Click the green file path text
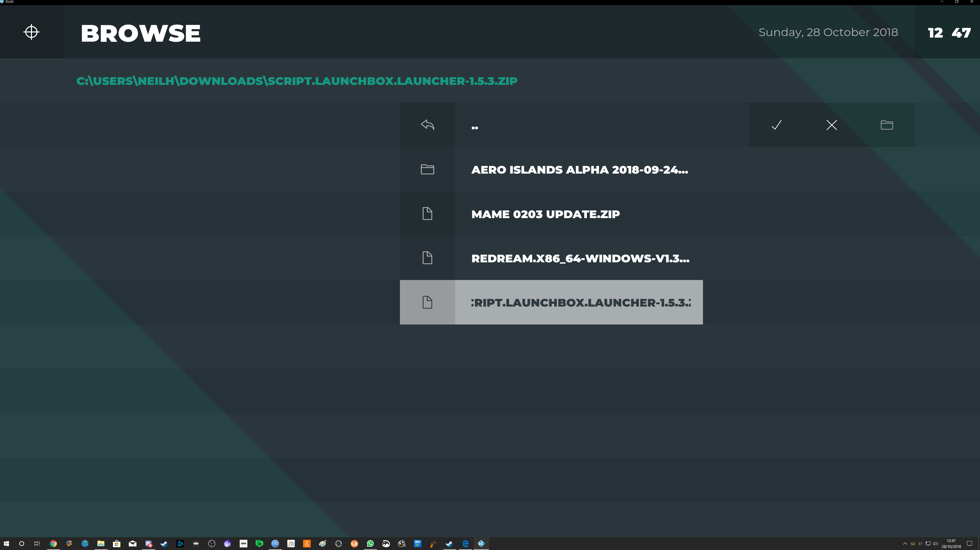980x550 pixels. click(x=297, y=81)
